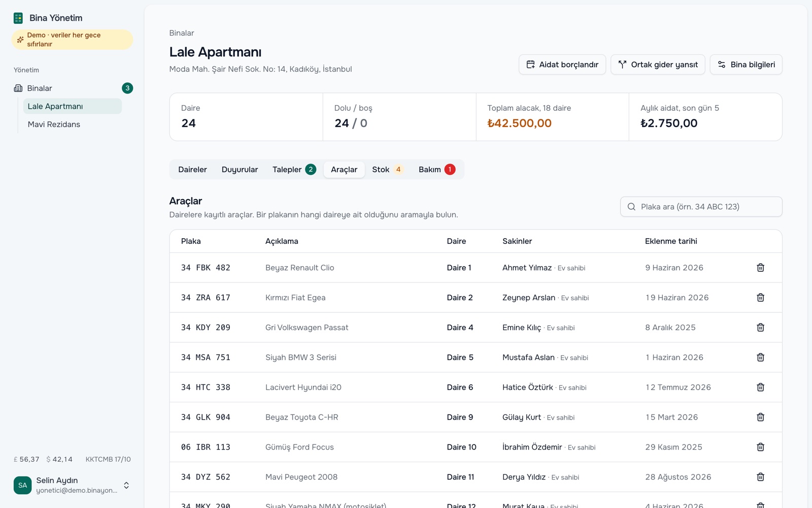Open Bina bilgileri
Image resolution: width=812 pixels, height=508 pixels.
pos(746,65)
